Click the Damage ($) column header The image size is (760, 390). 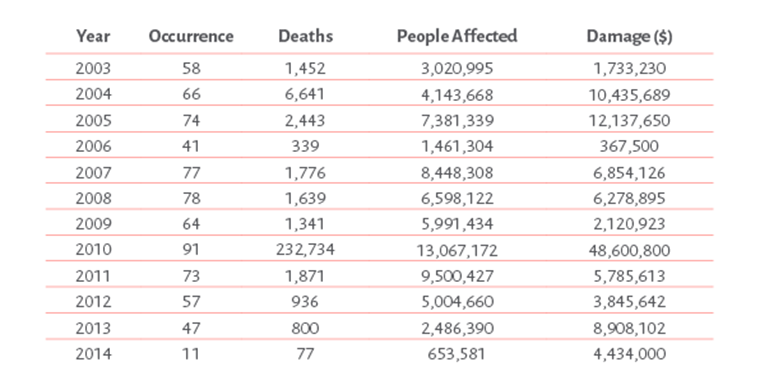(630, 37)
